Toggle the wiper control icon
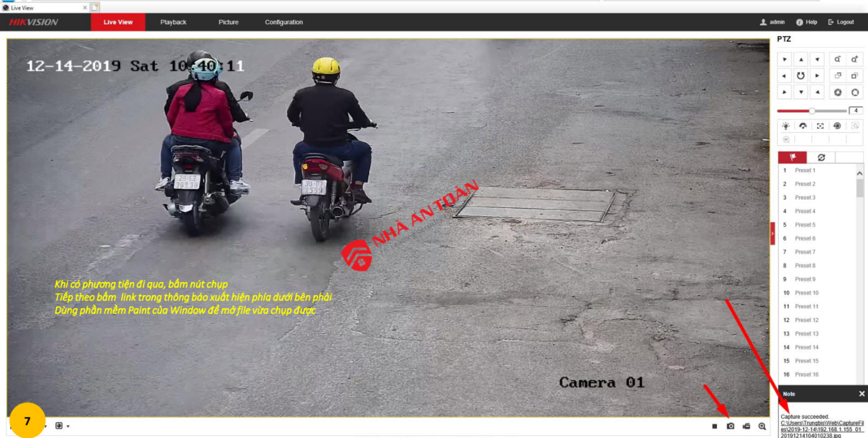 (x=803, y=125)
